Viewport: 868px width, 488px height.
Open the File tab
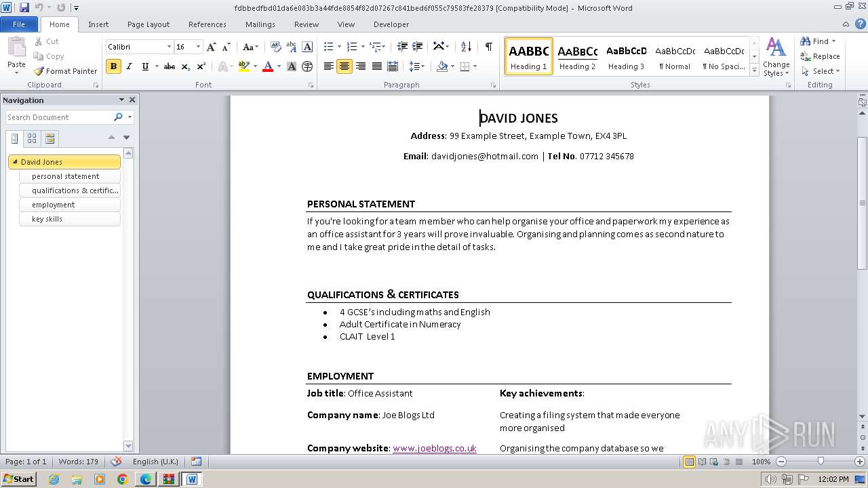point(19,24)
